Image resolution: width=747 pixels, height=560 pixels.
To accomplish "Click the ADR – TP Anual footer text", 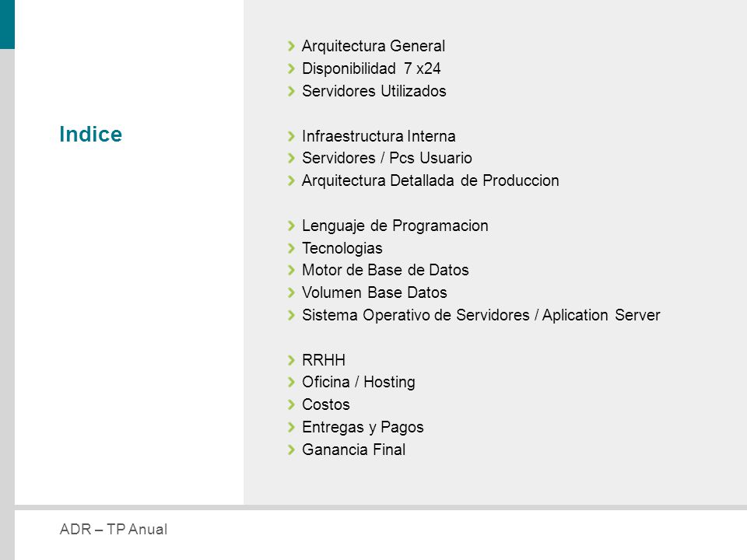I will [114, 529].
